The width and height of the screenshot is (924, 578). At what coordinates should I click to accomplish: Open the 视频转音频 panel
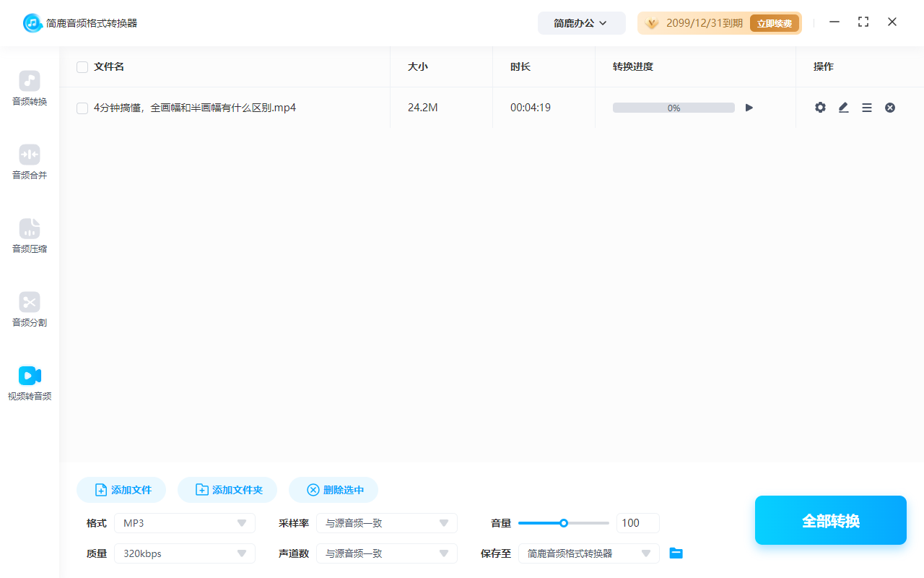[x=29, y=382]
